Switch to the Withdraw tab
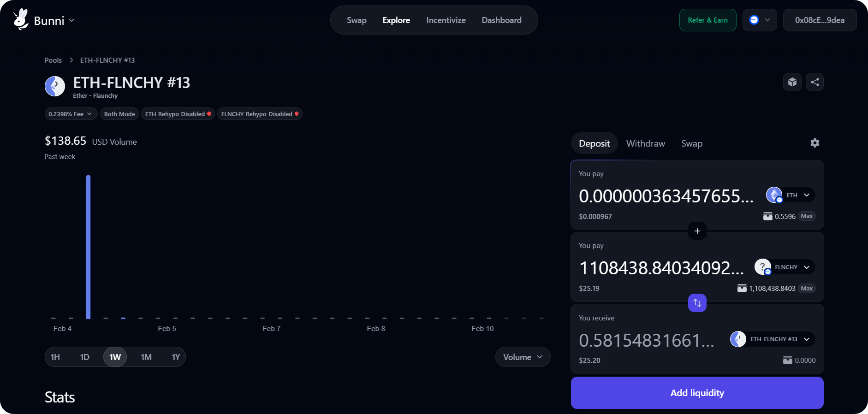Viewport: 868px width, 414px height. (x=645, y=143)
